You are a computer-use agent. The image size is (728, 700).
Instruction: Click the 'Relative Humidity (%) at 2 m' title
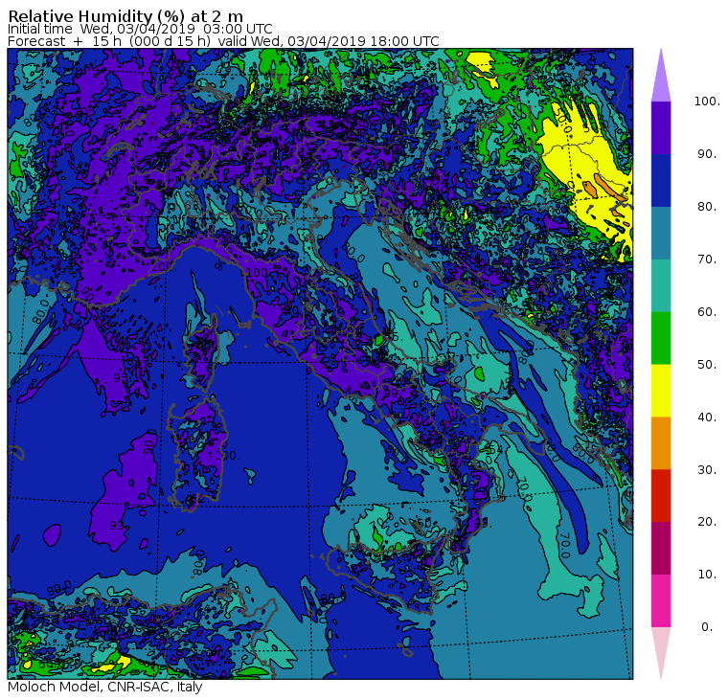point(125,16)
